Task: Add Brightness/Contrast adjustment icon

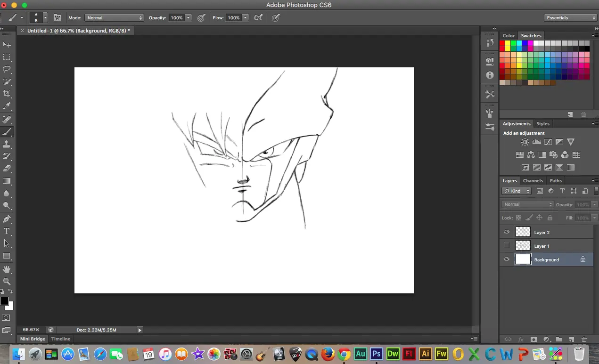Action: [x=525, y=142]
